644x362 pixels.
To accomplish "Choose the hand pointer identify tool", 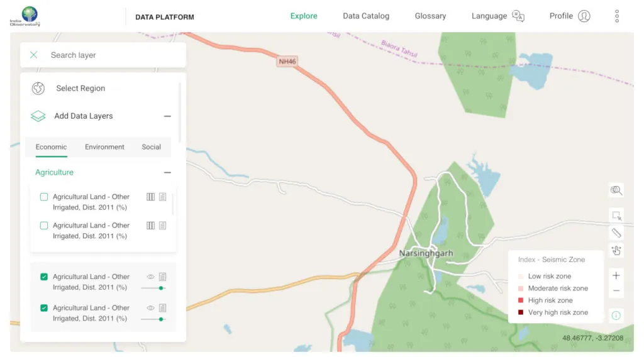I will pos(616,250).
